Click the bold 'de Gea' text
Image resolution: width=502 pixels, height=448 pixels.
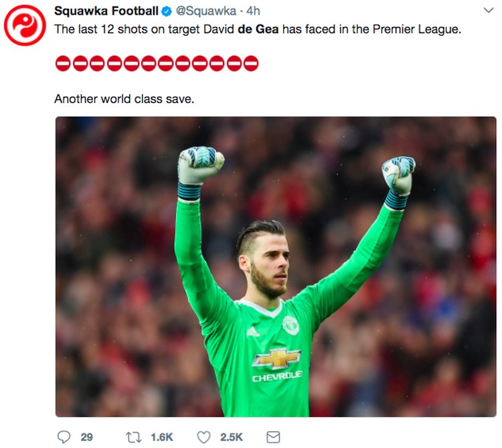click(x=258, y=29)
